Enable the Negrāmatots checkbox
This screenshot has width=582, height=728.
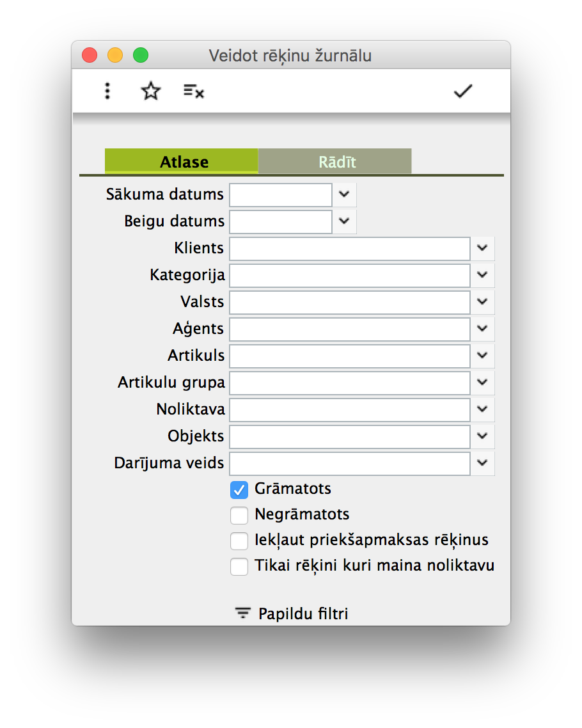point(239,516)
